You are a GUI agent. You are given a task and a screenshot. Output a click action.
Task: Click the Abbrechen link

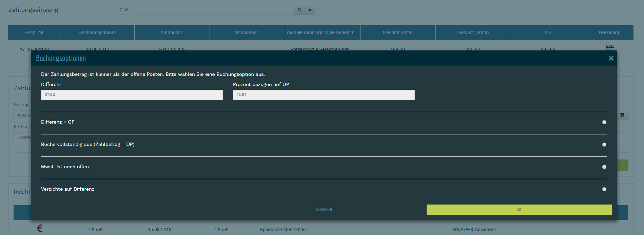324,210
